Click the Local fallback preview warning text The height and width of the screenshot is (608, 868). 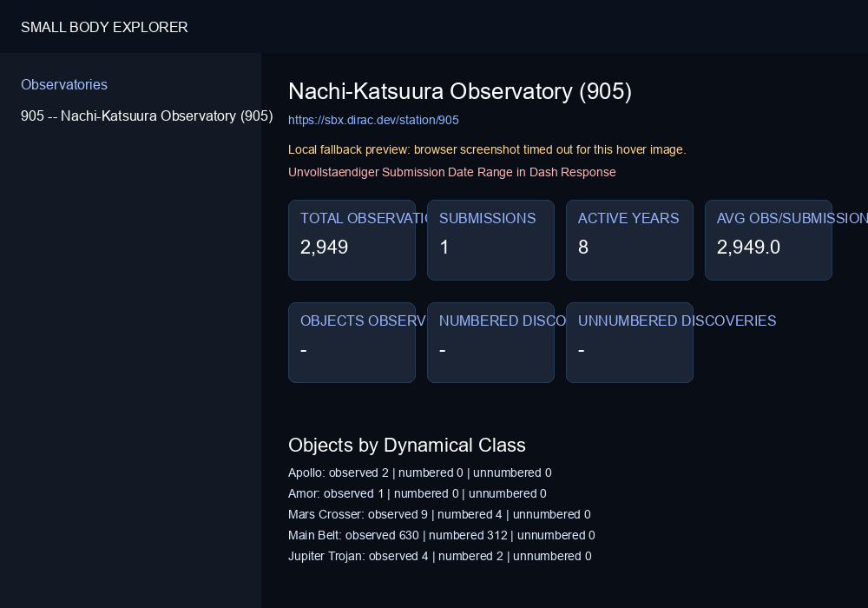(487, 149)
